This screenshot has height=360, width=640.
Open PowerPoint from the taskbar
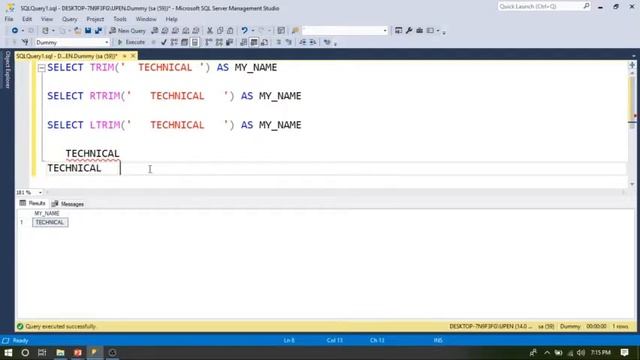(78, 352)
